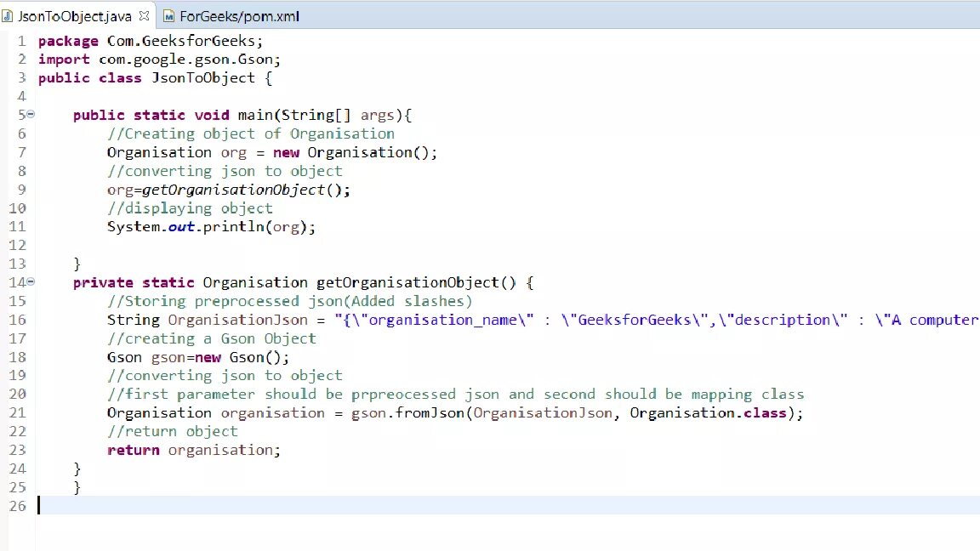
Task: Click class name 'JsonToObject' on line 3
Action: (203, 78)
